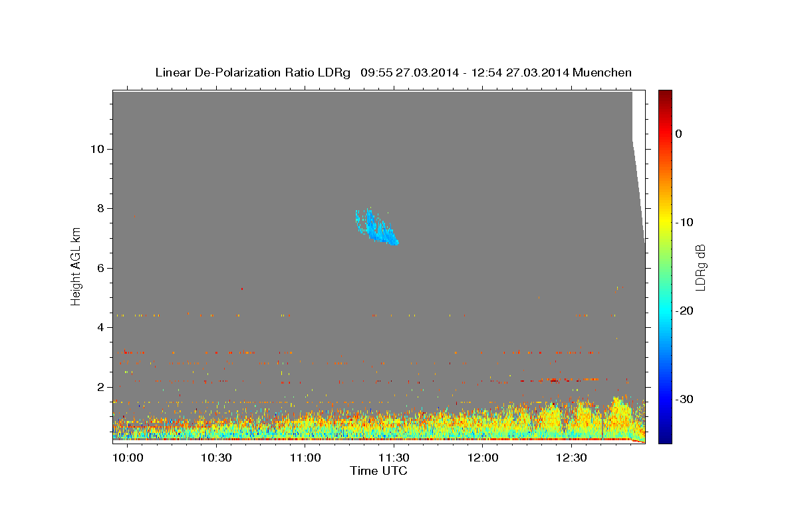The width and height of the screenshot is (798, 532).
Task: Click the 10:30 time axis label
Action: (216, 458)
